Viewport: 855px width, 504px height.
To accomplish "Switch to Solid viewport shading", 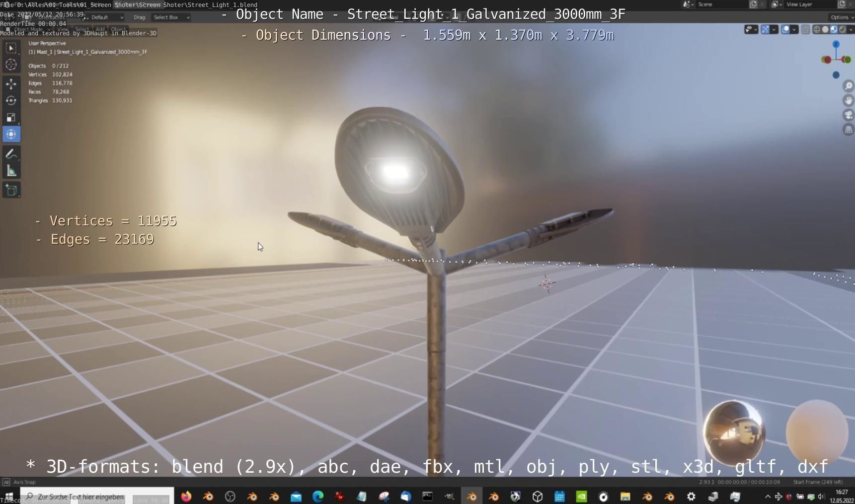I will point(825,30).
